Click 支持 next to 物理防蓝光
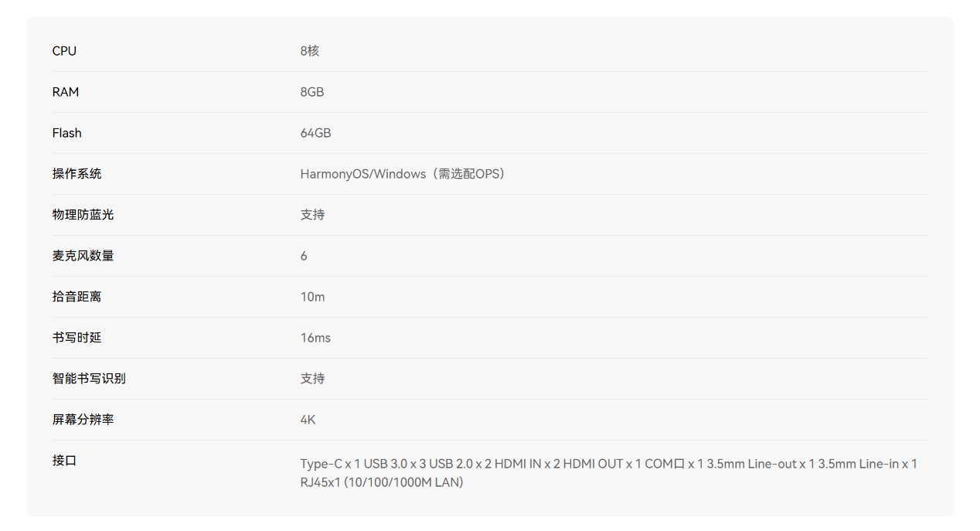Screen dimensions: 980x531 (312, 215)
